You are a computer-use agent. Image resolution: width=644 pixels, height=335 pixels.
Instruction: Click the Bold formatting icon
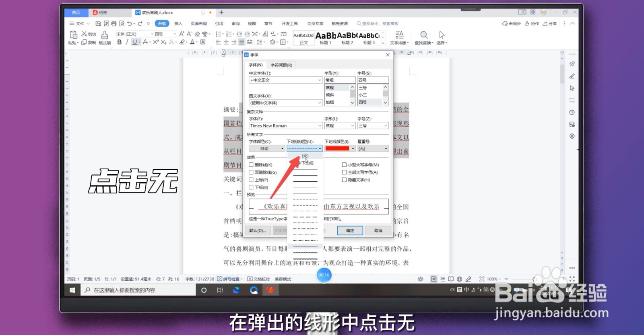coord(120,42)
